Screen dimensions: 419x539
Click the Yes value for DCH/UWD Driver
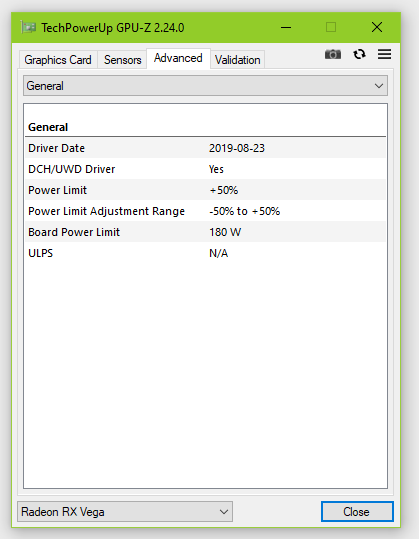pyautogui.click(x=216, y=169)
